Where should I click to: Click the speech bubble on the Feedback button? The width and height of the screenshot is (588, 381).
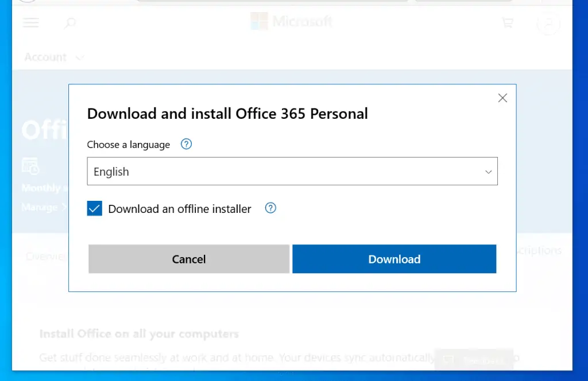(x=448, y=359)
